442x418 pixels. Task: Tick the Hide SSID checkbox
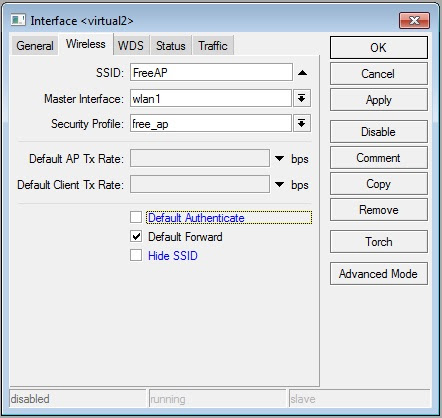[x=136, y=256]
